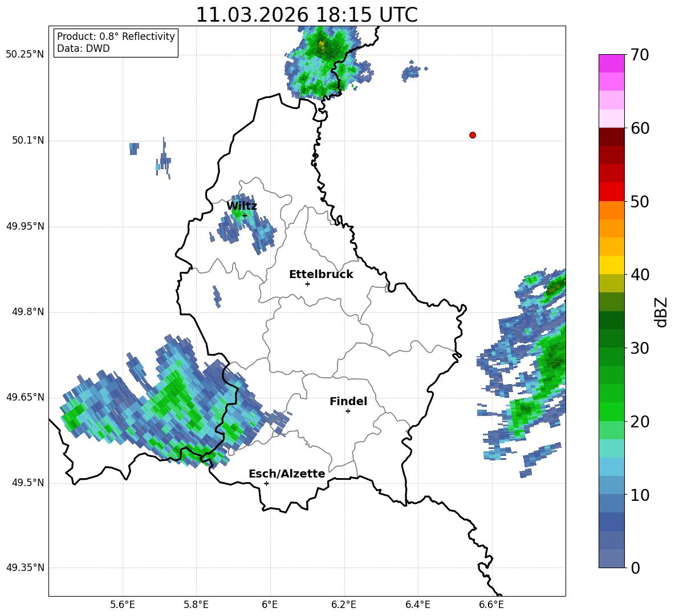Click the Product: 0.8° Reflectivity text
675x616 pixels.
coord(116,36)
